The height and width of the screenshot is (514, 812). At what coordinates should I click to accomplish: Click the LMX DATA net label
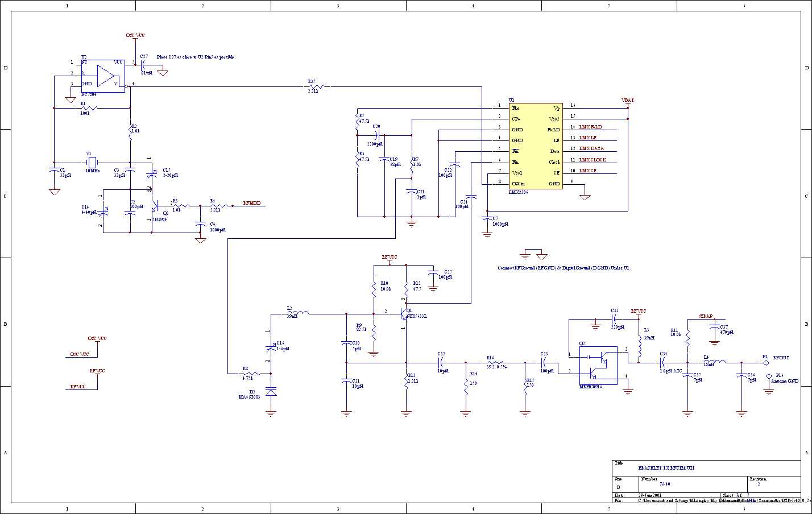pyautogui.click(x=591, y=148)
